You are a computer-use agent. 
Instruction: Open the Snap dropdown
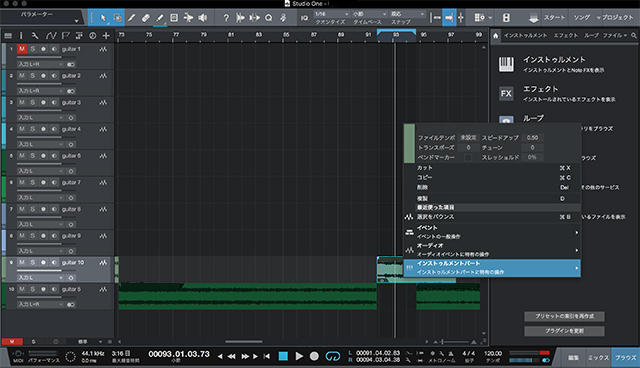point(407,14)
